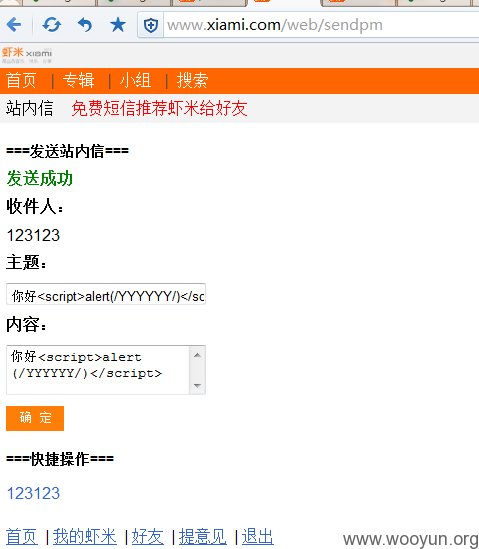Image resolution: width=479 pixels, height=549 pixels.
Task: Open the 专辑 navigation item
Action: 78,81
